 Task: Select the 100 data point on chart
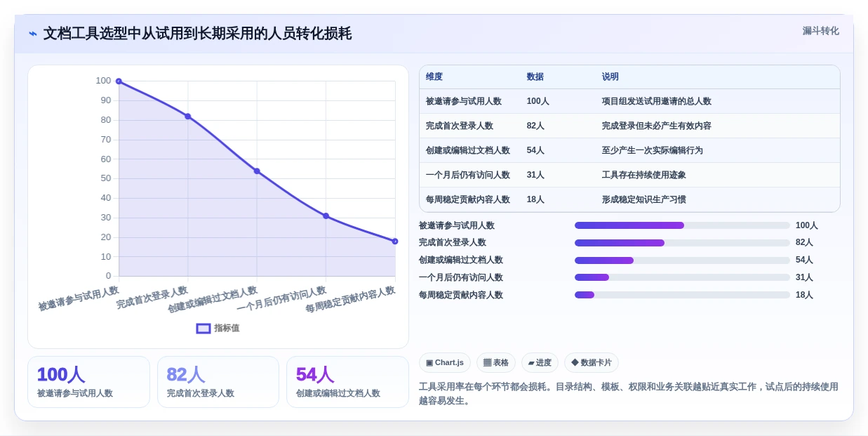click(119, 81)
